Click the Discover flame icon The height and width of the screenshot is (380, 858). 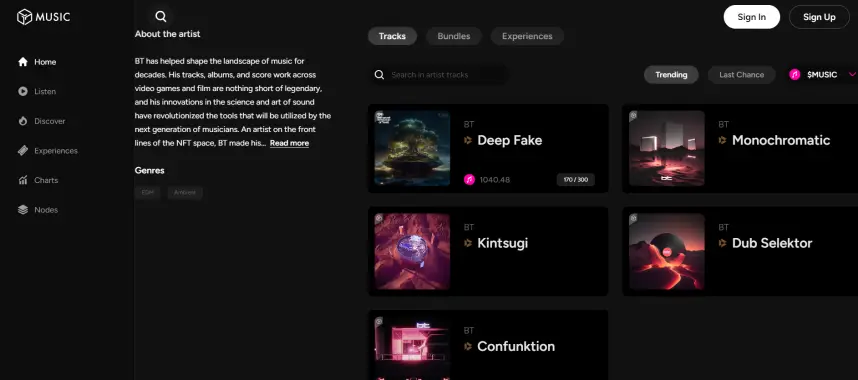click(23, 121)
